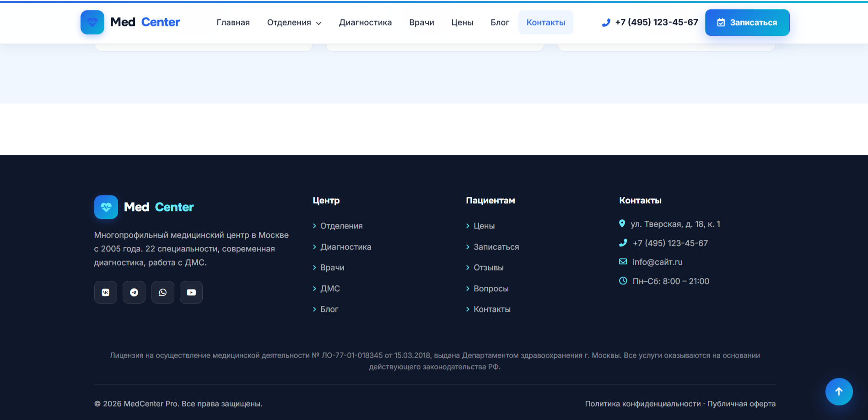The width and height of the screenshot is (868, 420).
Task: Go to Главная in the top menu
Action: (233, 22)
